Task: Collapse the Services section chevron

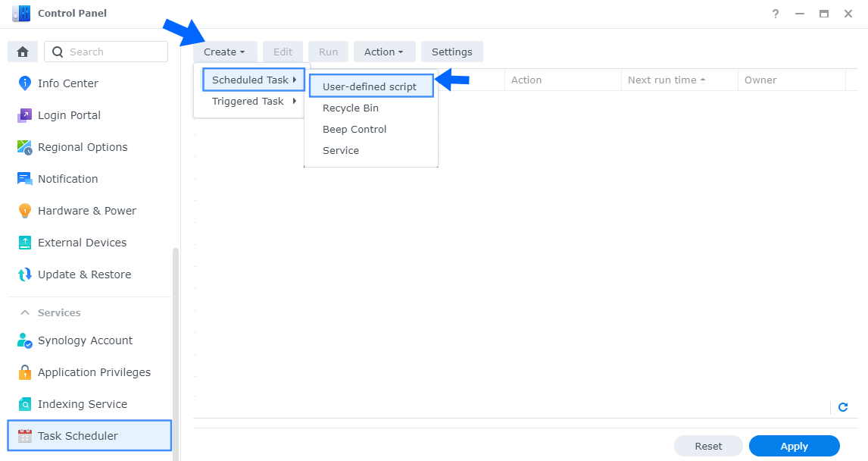Action: [x=25, y=312]
